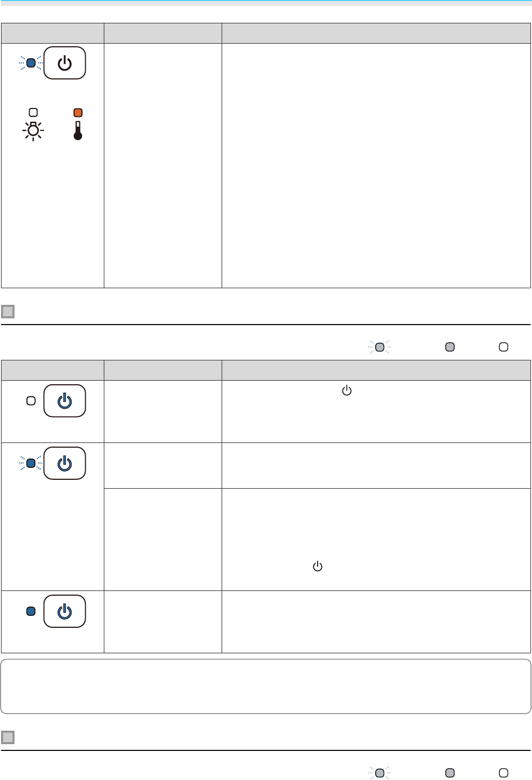Click the orange temperature indicator light

[78, 113]
